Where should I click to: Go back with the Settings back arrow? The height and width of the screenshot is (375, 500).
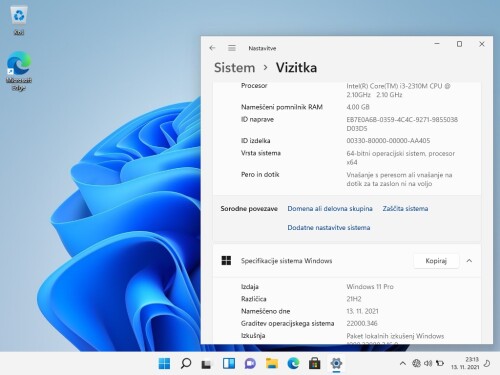pos(212,48)
